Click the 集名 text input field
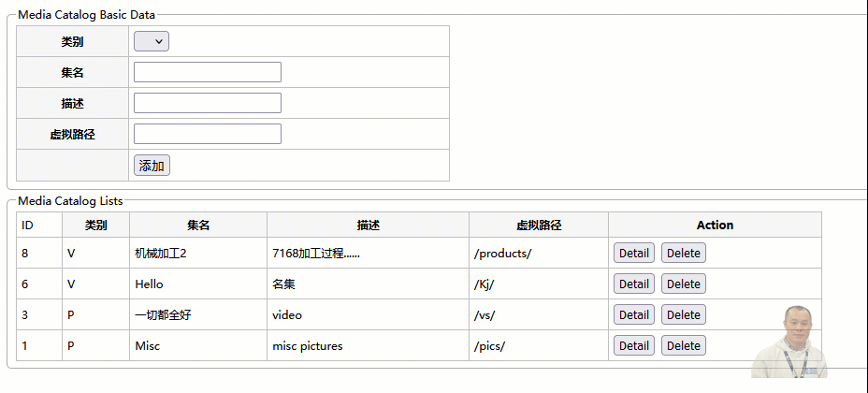The image size is (868, 393). click(208, 72)
